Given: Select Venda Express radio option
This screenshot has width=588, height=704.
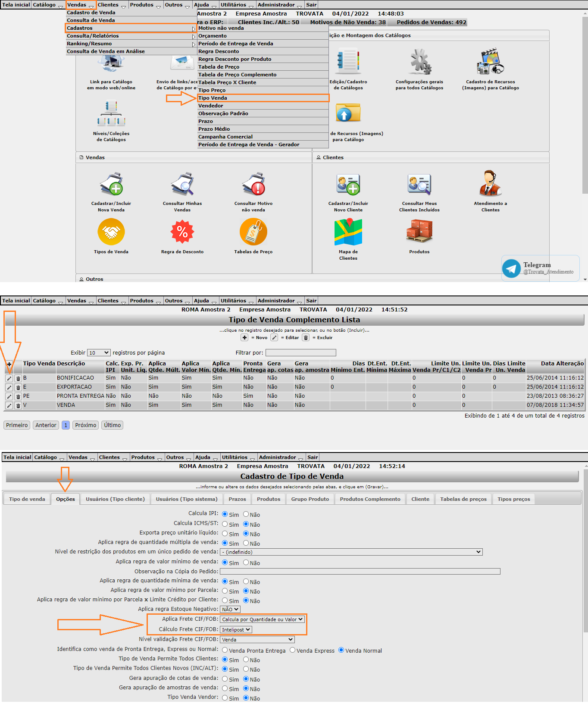Looking at the screenshot, I should (293, 650).
